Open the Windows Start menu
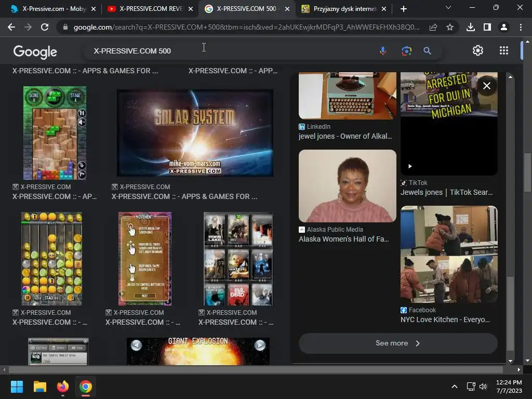The height and width of the screenshot is (399, 532). (17, 387)
